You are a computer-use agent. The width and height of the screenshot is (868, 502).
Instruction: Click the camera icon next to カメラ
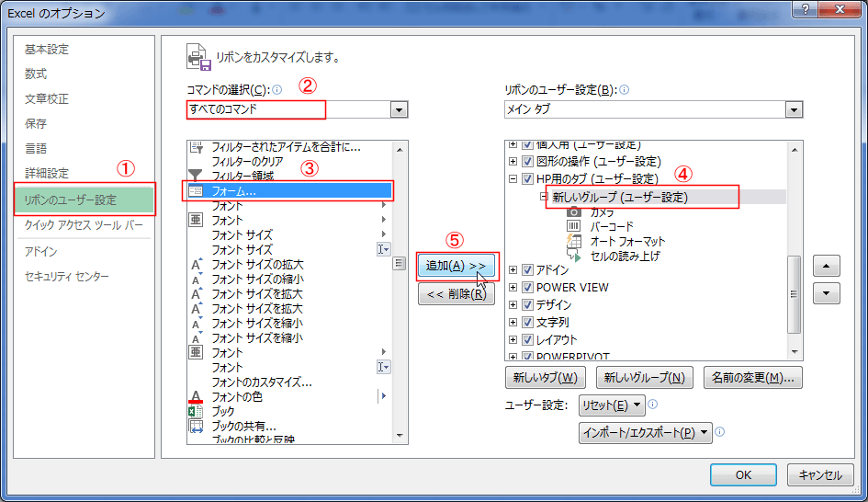(x=573, y=211)
